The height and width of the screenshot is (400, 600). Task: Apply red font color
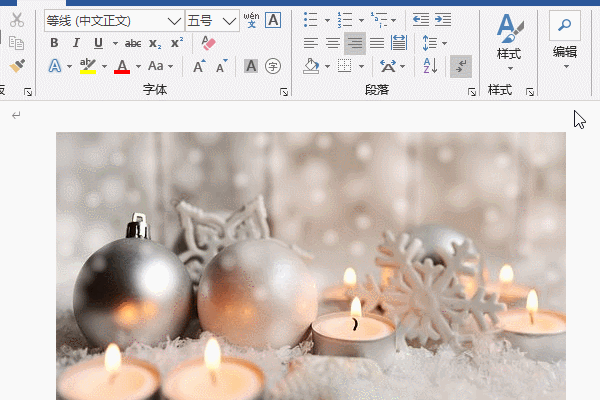point(122,66)
